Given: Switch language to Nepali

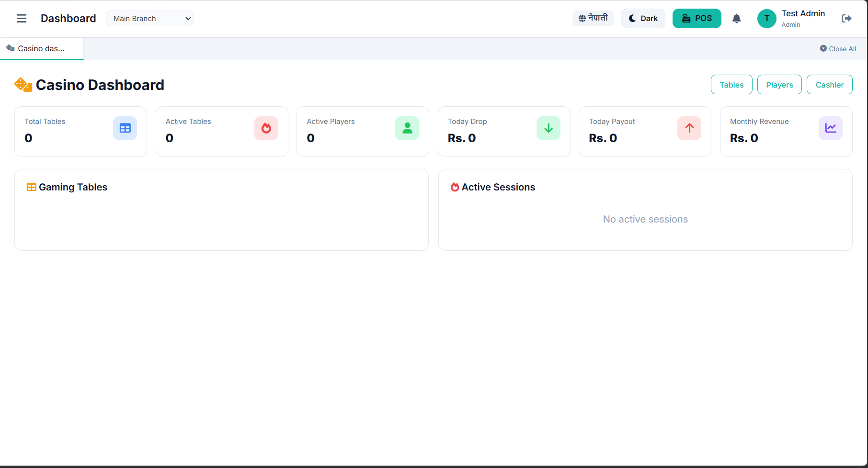Looking at the screenshot, I should 593,18.
